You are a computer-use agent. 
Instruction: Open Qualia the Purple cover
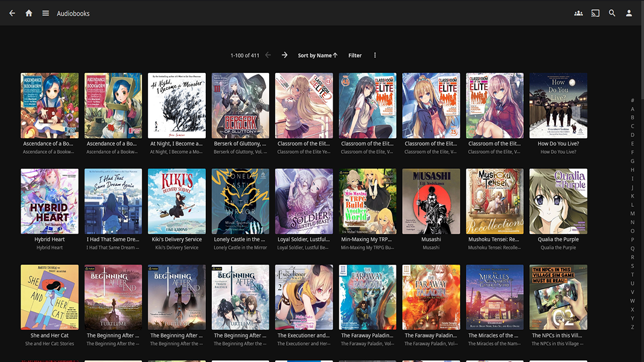[558, 202]
